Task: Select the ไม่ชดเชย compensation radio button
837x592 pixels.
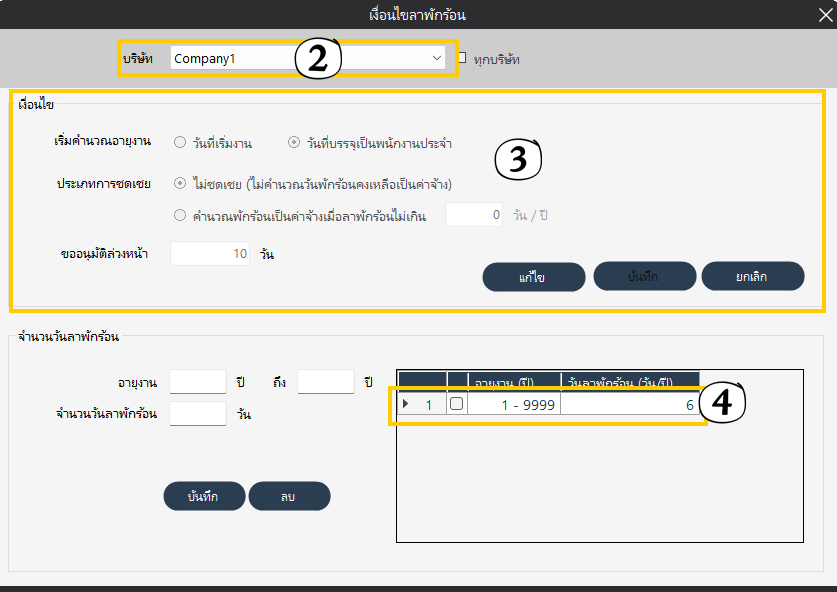Action: point(180,183)
